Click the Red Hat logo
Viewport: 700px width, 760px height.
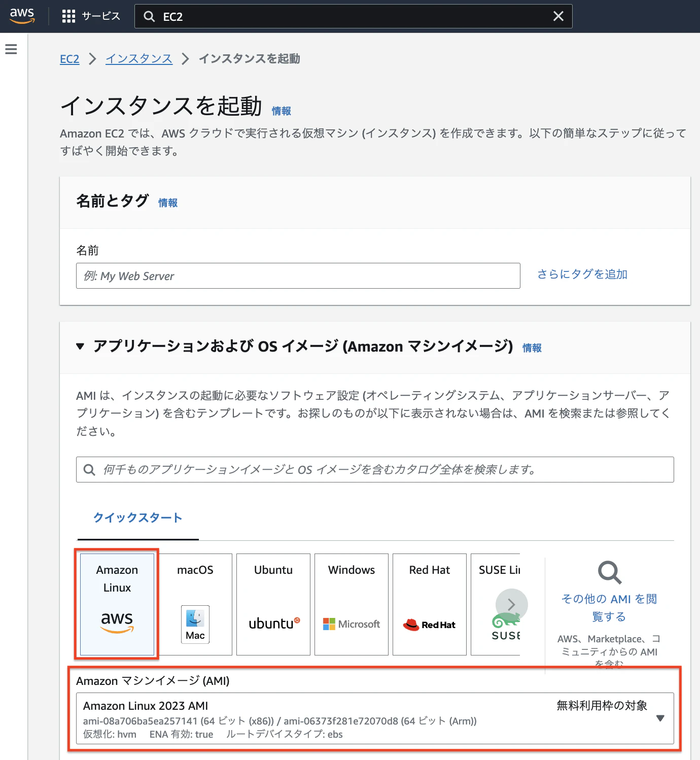[x=430, y=625]
